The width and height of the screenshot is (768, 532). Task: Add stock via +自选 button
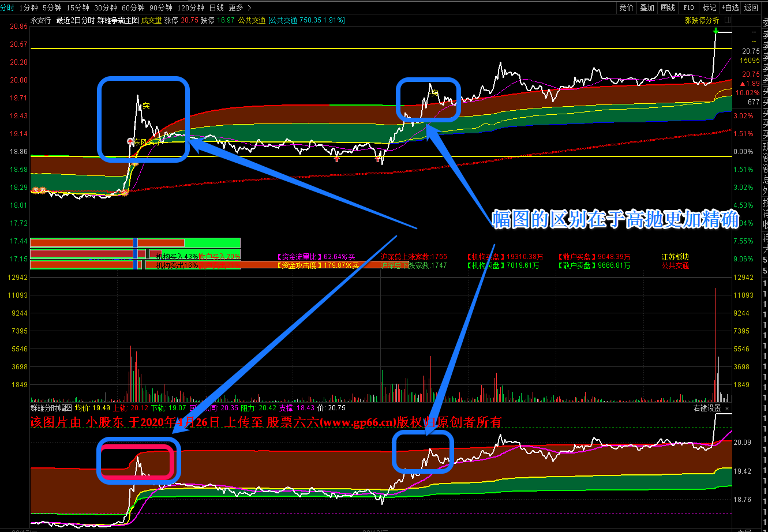[729, 8]
